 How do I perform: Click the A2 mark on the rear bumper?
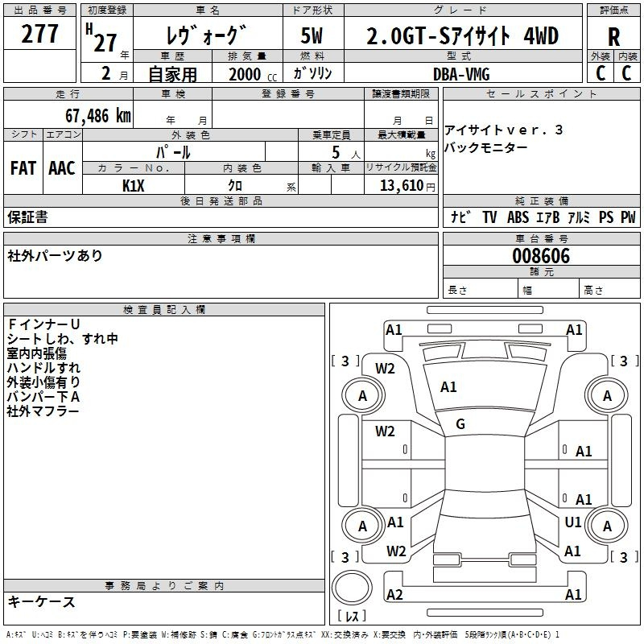[394, 594]
